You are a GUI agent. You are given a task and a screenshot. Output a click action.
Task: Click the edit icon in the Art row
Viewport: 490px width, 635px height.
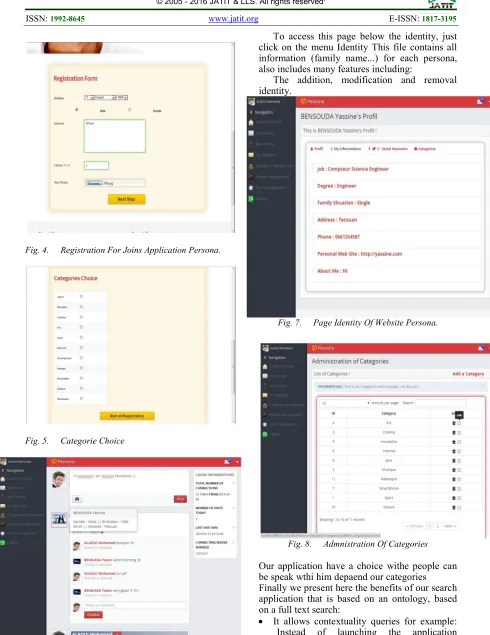(459, 423)
